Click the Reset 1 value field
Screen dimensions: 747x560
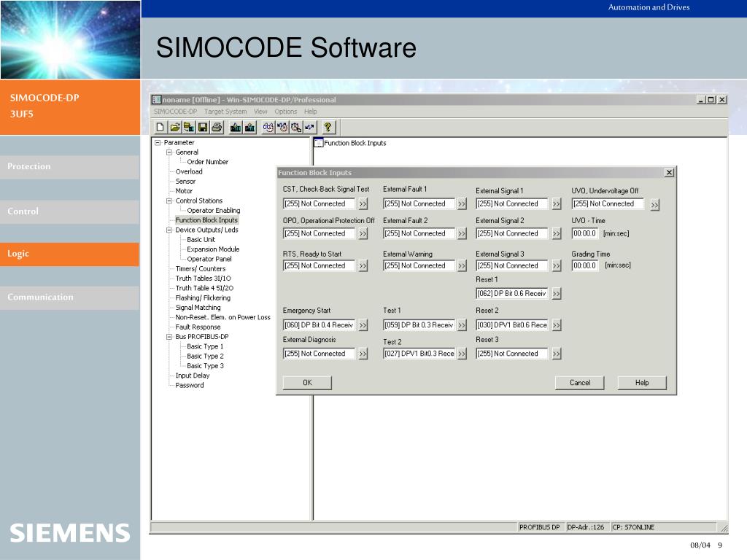(x=511, y=294)
